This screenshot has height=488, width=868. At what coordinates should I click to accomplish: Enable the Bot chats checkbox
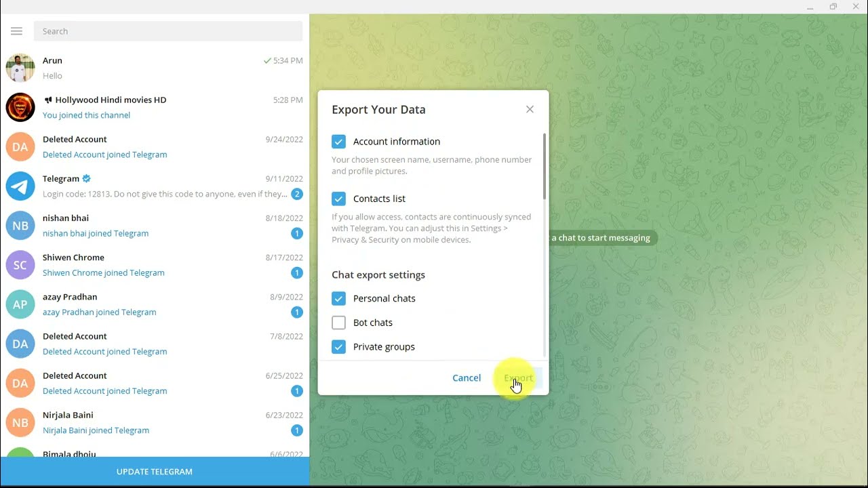[x=338, y=323]
